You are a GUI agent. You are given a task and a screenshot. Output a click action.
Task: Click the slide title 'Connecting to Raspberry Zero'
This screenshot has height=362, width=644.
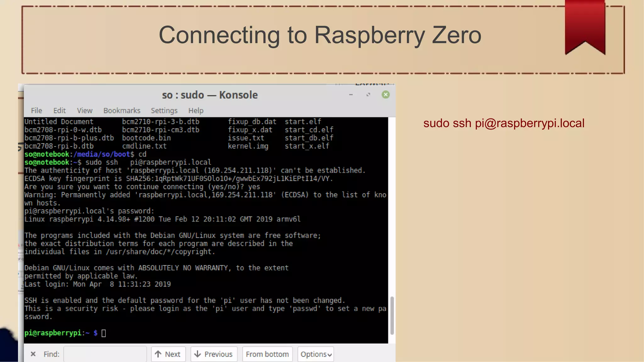tap(320, 35)
